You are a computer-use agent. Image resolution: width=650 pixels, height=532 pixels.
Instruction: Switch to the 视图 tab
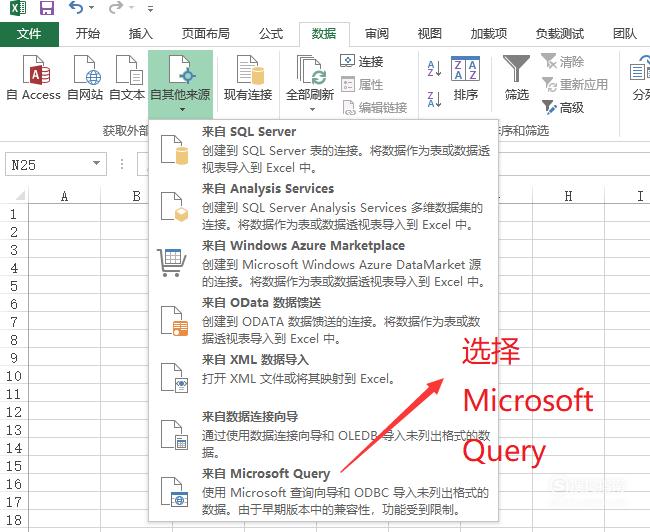point(429,34)
